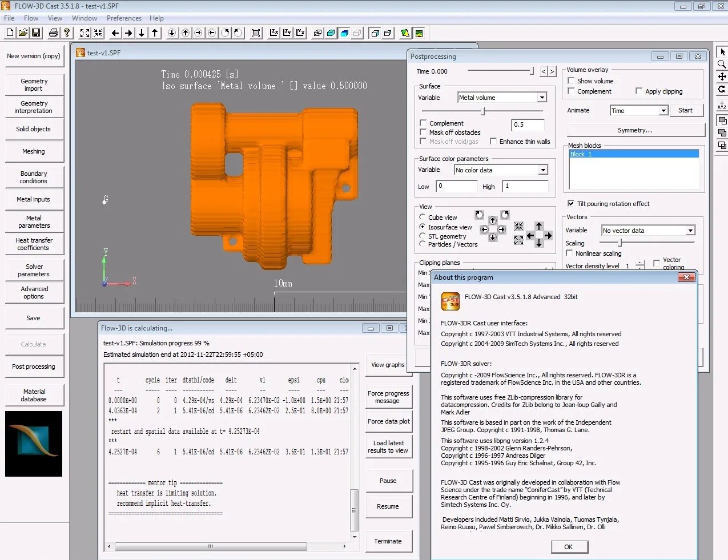Viewport: 728px width, 560px height.
Task: Open the Animate Time dropdown
Action: click(x=663, y=111)
